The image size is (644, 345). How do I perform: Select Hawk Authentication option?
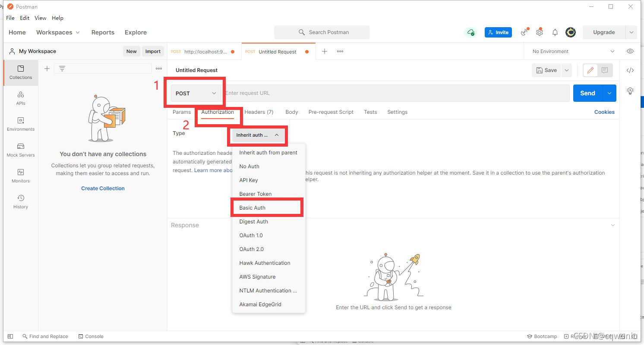[x=268, y=263]
